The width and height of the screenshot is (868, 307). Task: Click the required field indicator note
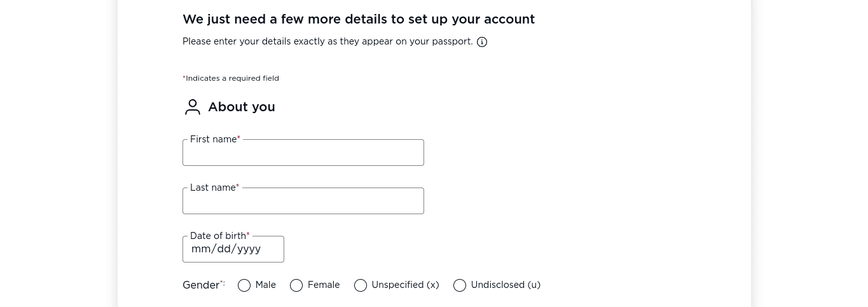pyautogui.click(x=231, y=78)
